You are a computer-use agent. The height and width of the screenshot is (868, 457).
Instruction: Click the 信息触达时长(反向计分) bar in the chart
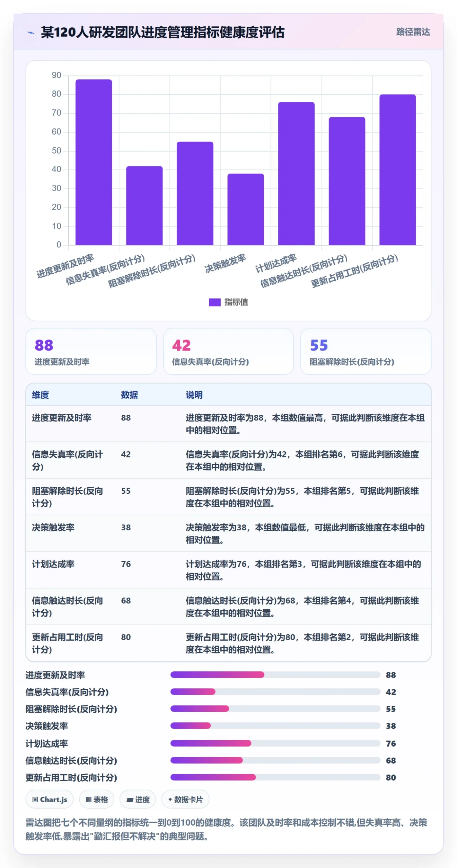(347, 181)
